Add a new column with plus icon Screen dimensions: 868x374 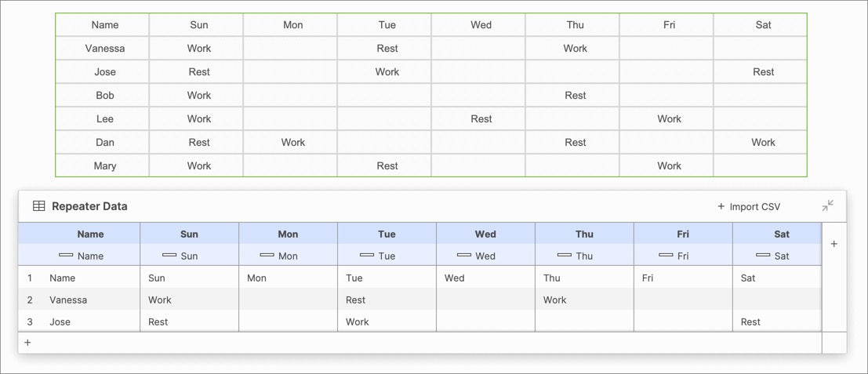tap(834, 244)
